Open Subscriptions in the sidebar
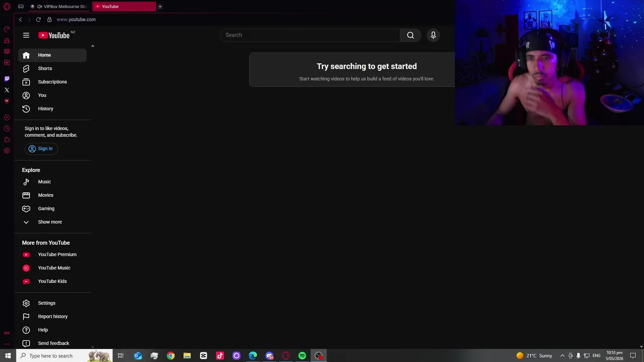 point(52,82)
